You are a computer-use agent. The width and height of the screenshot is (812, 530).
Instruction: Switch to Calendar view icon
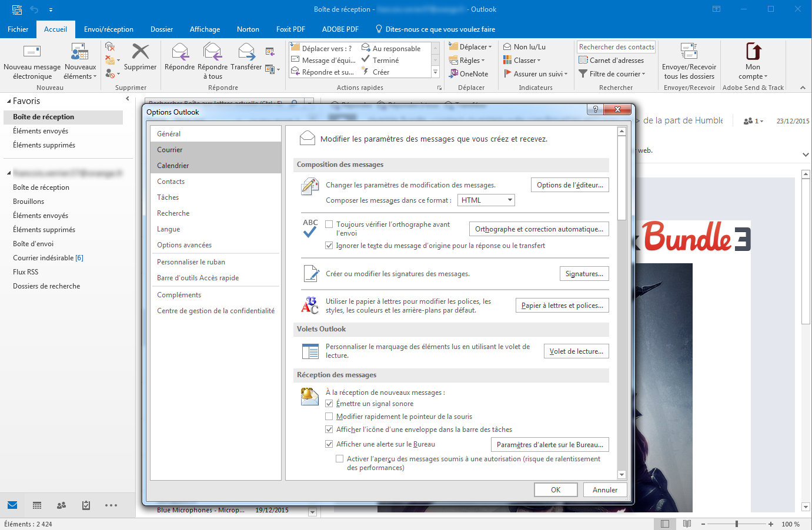(37, 505)
